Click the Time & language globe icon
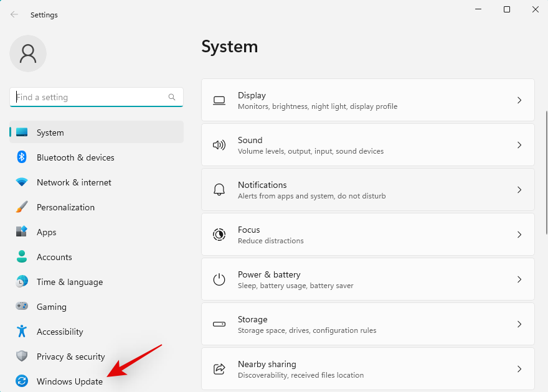The width and height of the screenshot is (548, 392). [22, 281]
